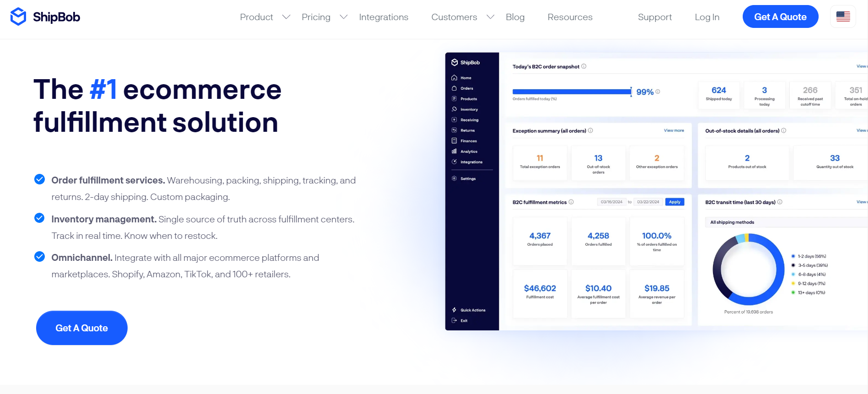Click 624 Shipped today card
The width and height of the screenshot is (868, 394).
click(719, 95)
